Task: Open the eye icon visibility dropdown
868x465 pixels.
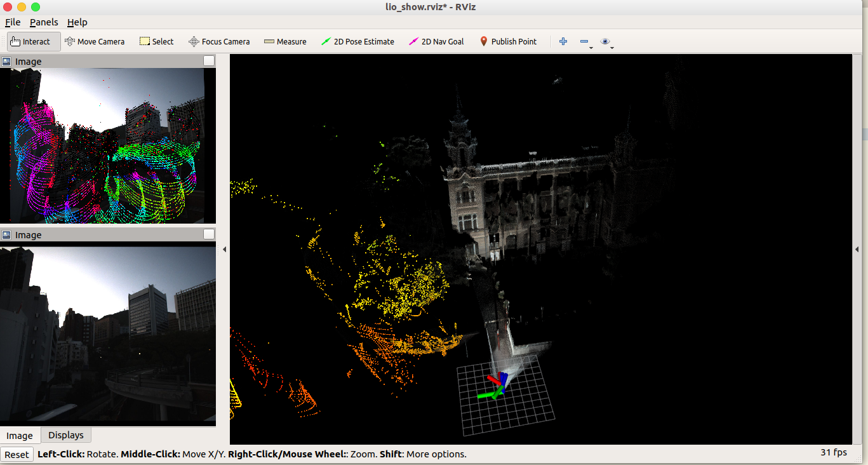Action: point(607,42)
